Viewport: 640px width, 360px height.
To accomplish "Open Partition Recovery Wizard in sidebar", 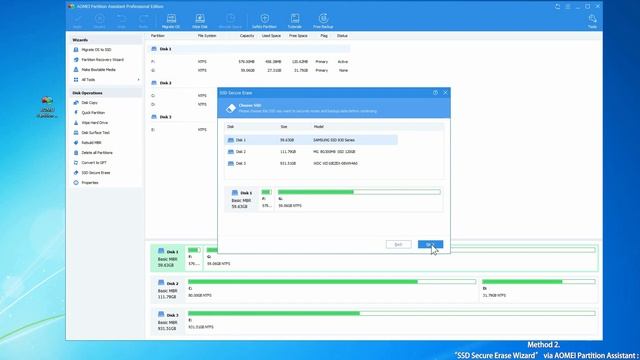I will (102, 60).
